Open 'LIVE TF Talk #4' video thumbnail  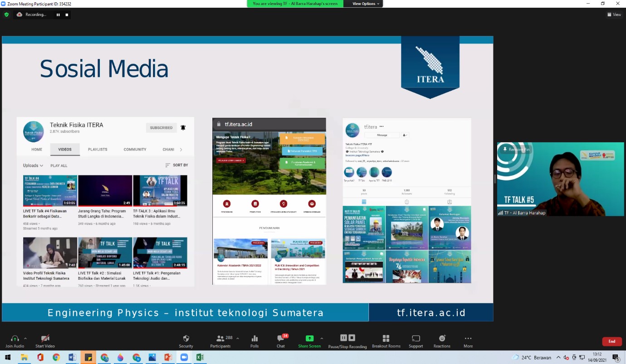tap(50, 191)
